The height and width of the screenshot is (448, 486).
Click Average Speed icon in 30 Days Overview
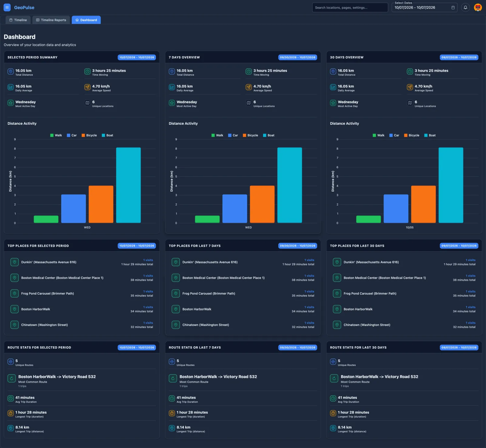(410, 87)
